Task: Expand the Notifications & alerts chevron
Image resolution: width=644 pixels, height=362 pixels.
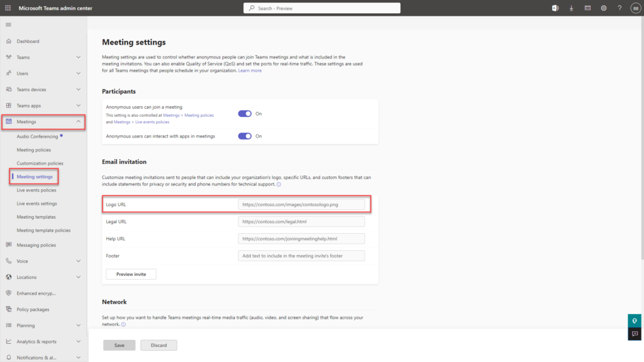Action: click(x=79, y=358)
